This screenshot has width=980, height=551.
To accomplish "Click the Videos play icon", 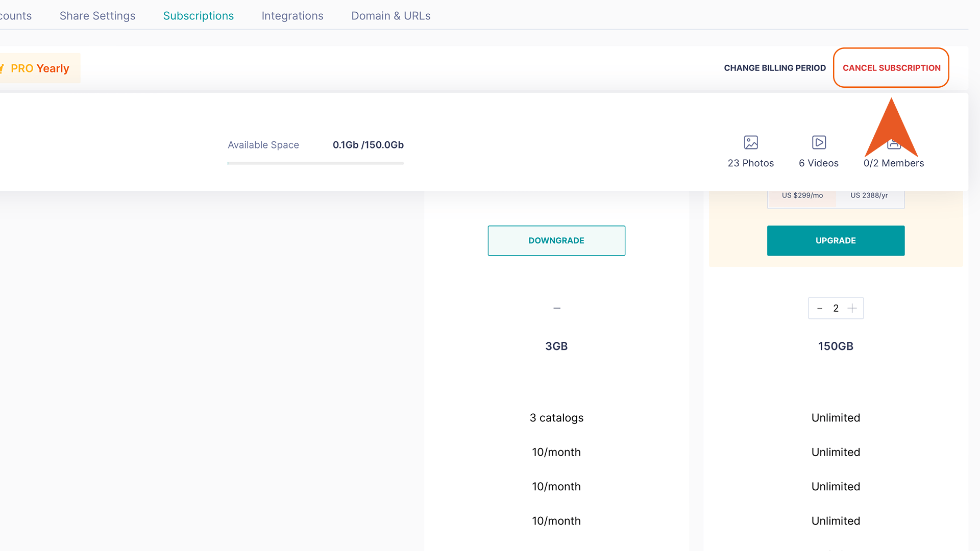I will (x=819, y=142).
